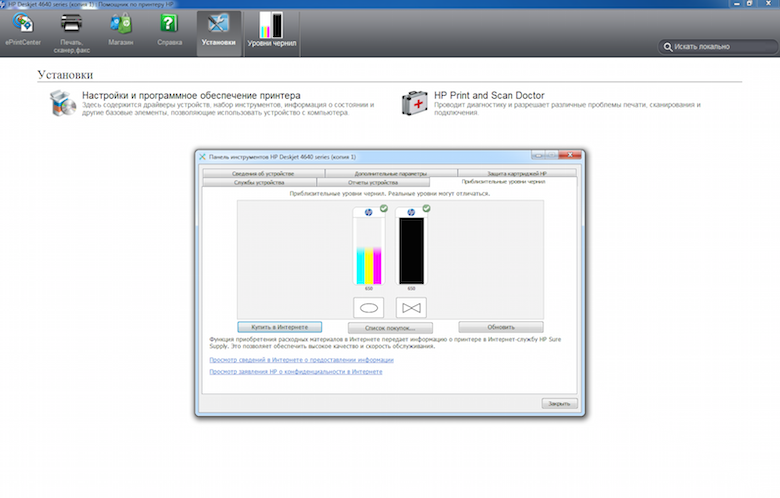
Task: Click the Купить в Интернете button
Action: click(280, 327)
